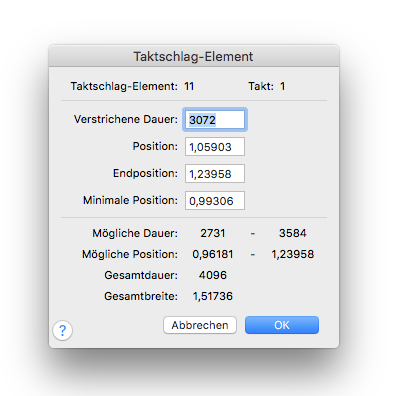The width and height of the screenshot is (408, 396).
Task: Activate the Minimale Position input field
Action: pyautogui.click(x=215, y=200)
